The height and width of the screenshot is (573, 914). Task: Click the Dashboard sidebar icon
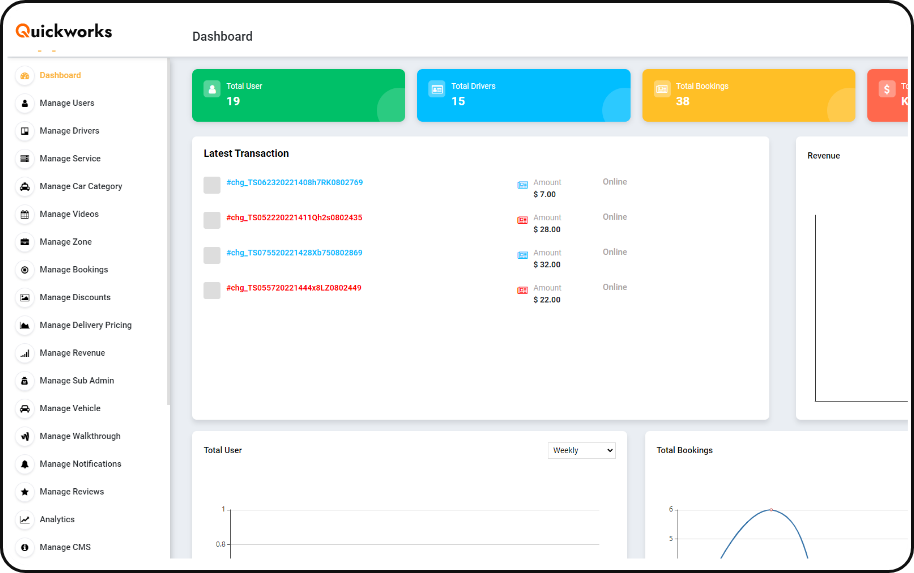click(24, 76)
